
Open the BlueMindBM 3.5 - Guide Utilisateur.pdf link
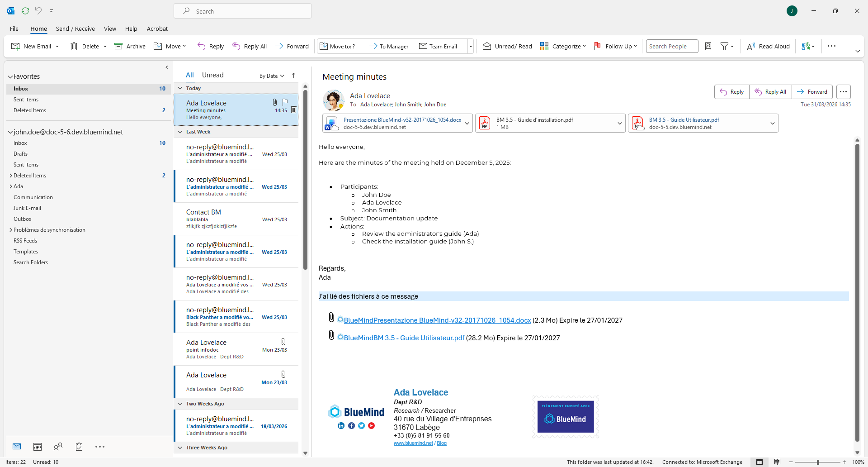[404, 338]
